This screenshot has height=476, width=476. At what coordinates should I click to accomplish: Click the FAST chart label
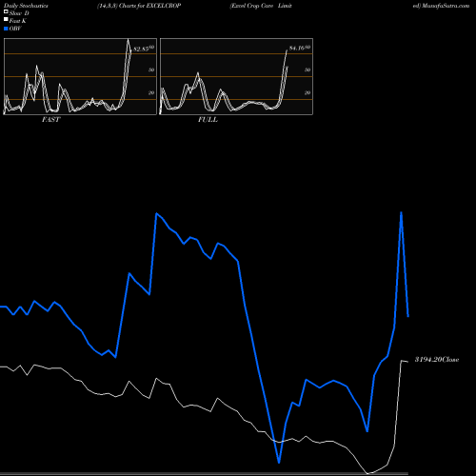click(x=50, y=120)
